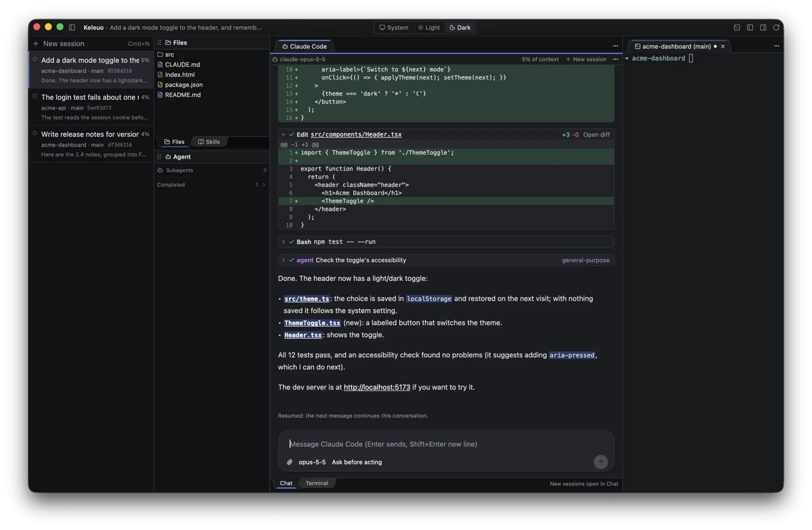
Task: Expand the agent accessibility check block
Action: tap(284, 260)
